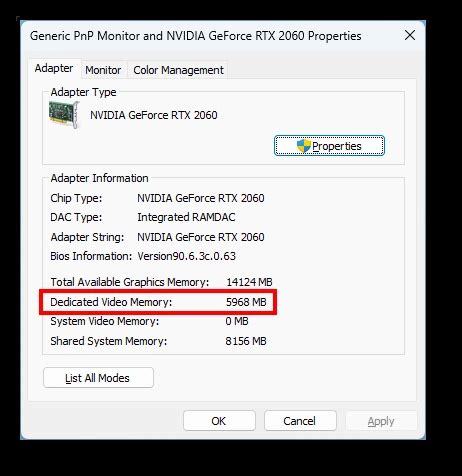The width and height of the screenshot is (462, 476).
Task: Open the Color Management tab
Action: (178, 70)
